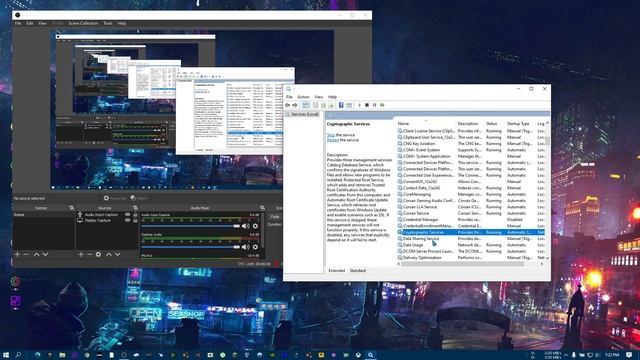Image resolution: width=640 pixels, height=360 pixels.
Task: Click Show/Hide Console Tree icon in Services toolbar
Action: (306, 105)
